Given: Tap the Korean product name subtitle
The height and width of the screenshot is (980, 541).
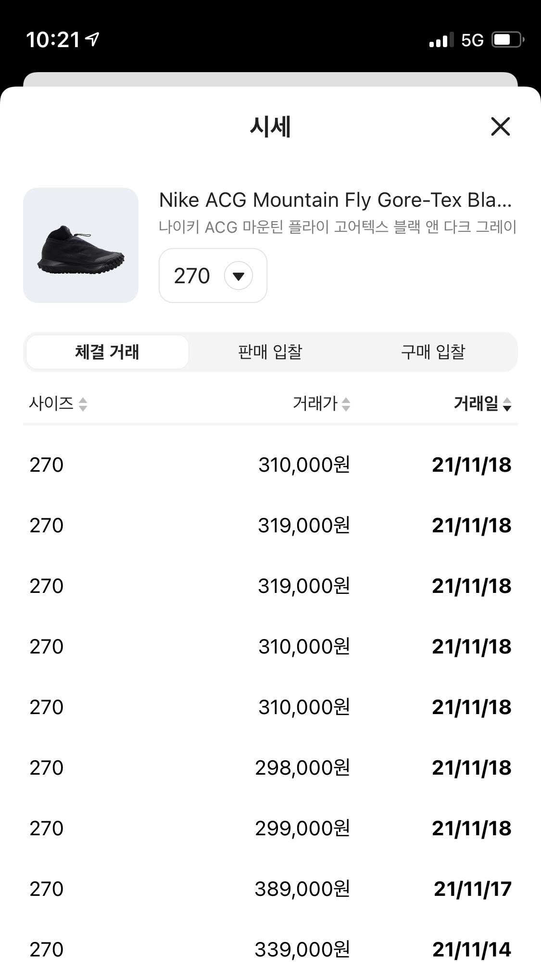Looking at the screenshot, I should point(338,227).
